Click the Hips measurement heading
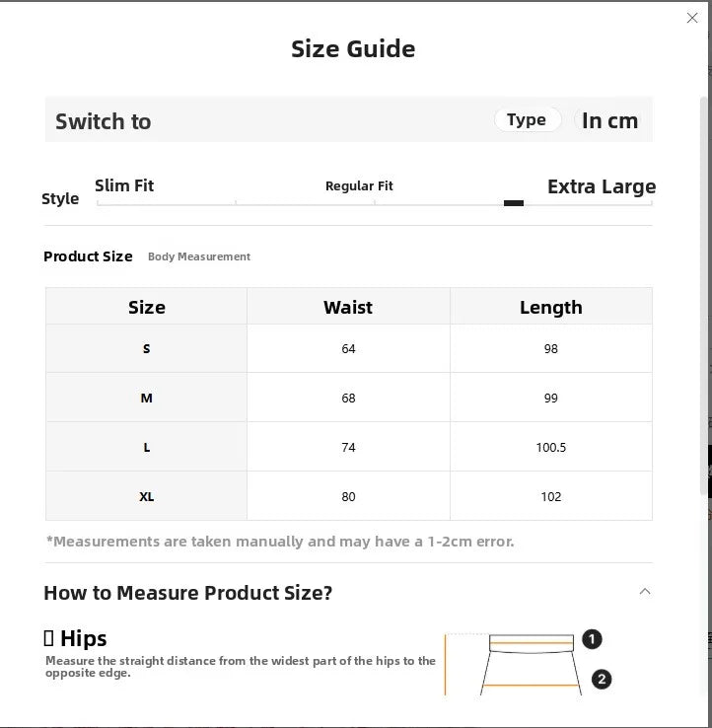The width and height of the screenshot is (712, 728). click(75, 638)
